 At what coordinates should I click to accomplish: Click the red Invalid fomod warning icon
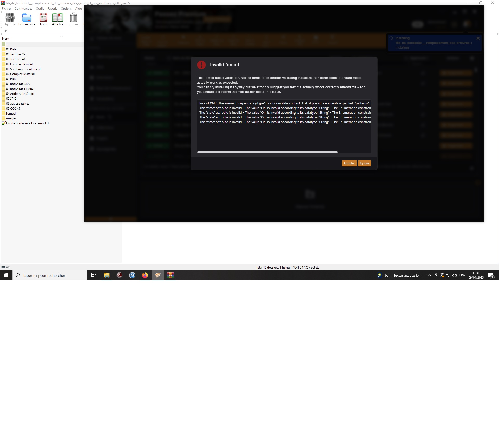201,65
